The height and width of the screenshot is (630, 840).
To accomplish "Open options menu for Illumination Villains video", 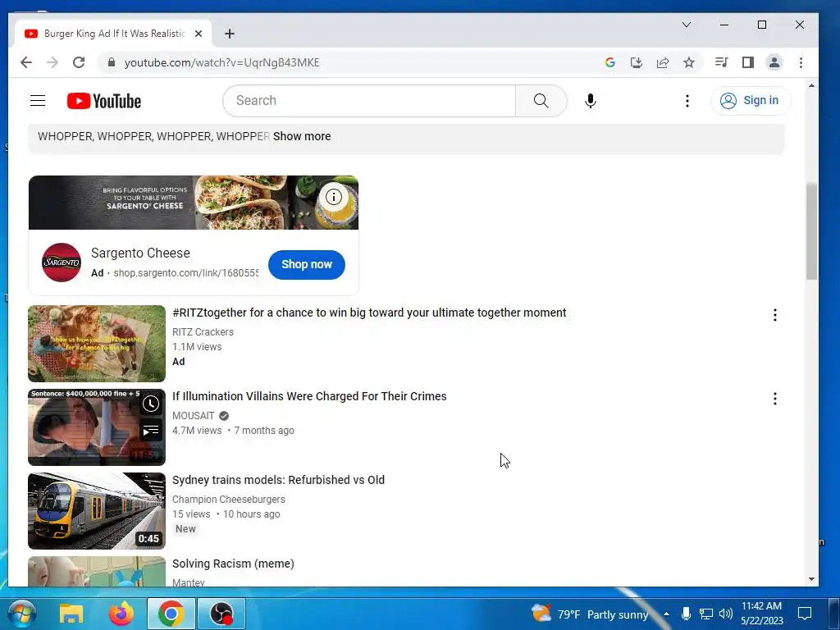I will click(774, 399).
